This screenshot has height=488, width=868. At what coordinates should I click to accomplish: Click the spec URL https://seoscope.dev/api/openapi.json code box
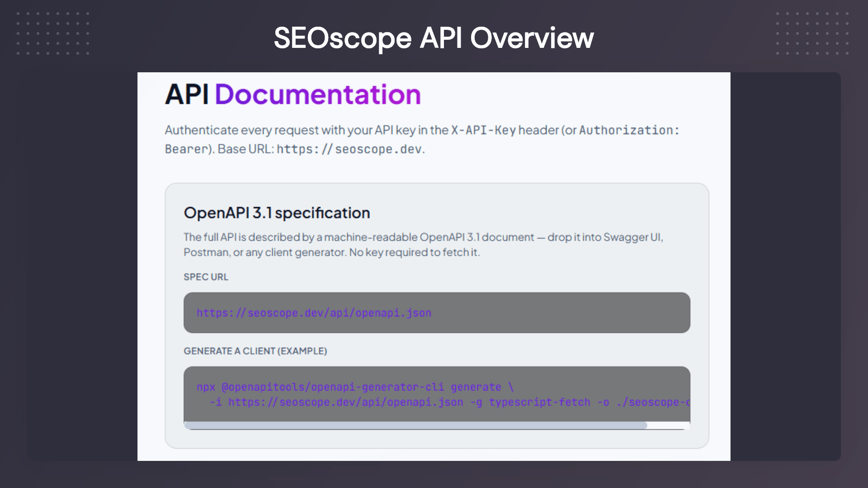437,313
